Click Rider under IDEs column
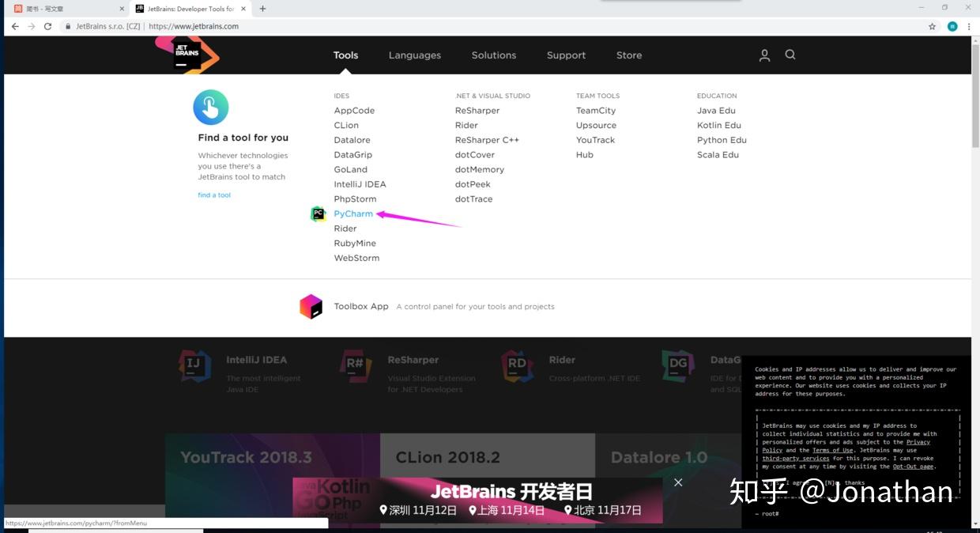The height and width of the screenshot is (533, 980). point(345,229)
